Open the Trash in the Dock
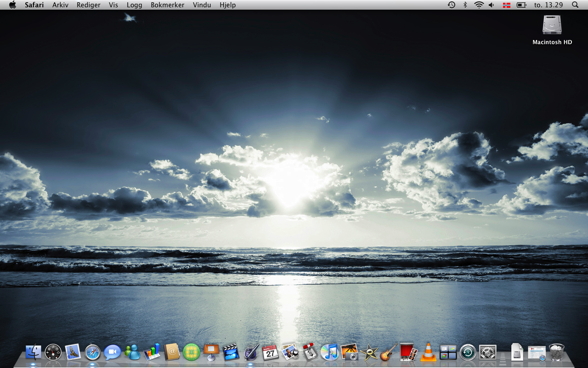588x368 pixels. pyautogui.click(x=556, y=352)
